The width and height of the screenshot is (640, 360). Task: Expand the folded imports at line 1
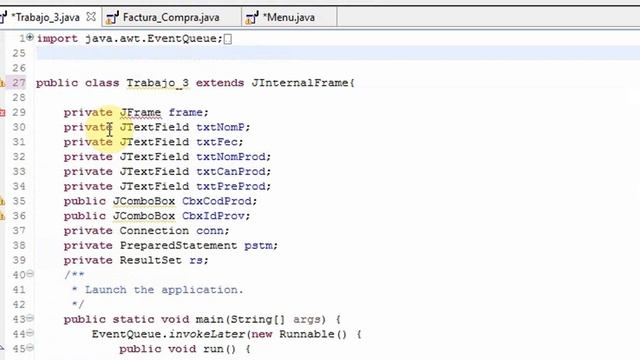click(30, 38)
